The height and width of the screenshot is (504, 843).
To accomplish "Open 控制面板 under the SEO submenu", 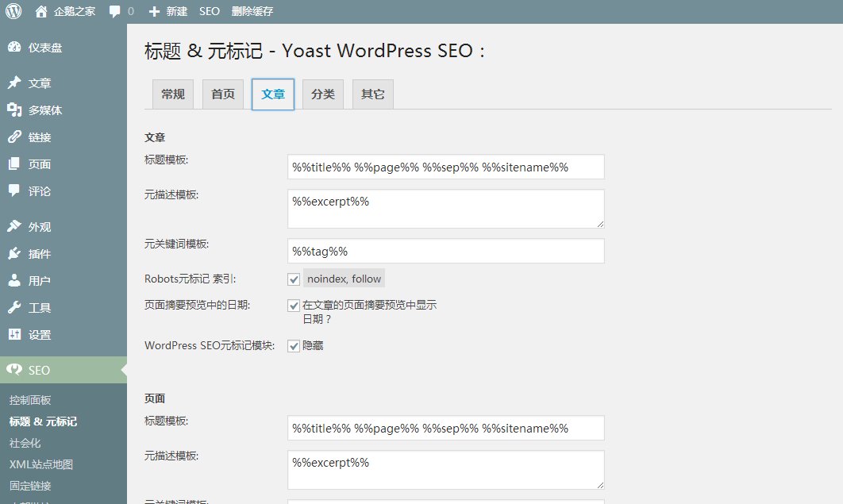I will coord(30,400).
